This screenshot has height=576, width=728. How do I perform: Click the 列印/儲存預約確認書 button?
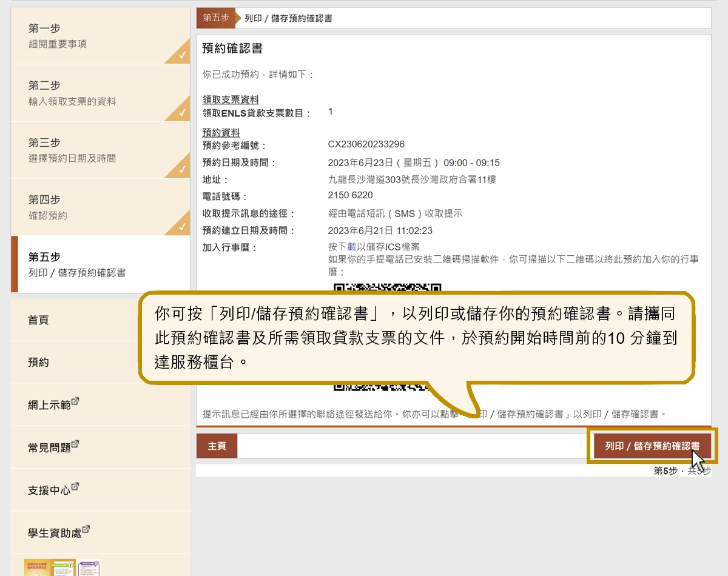pos(652,444)
